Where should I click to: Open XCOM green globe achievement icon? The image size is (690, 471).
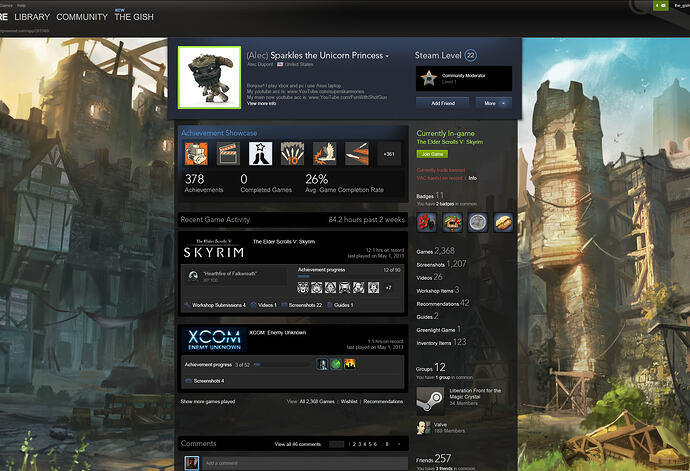336,364
